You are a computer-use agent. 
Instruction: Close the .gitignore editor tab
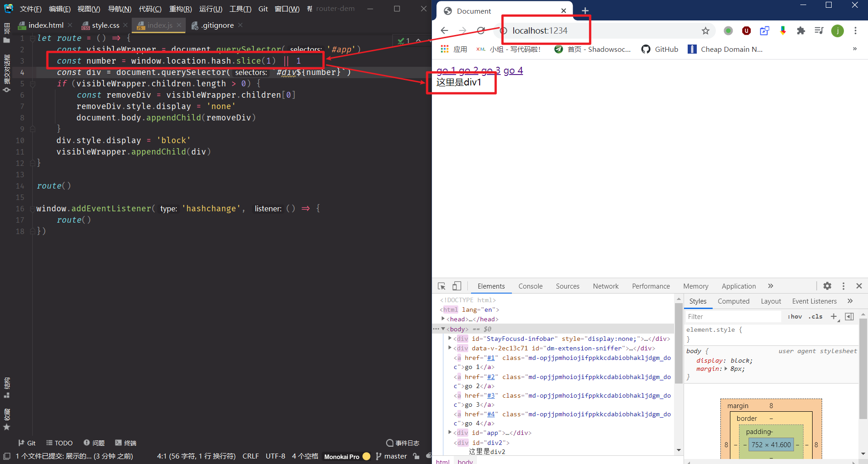click(240, 25)
